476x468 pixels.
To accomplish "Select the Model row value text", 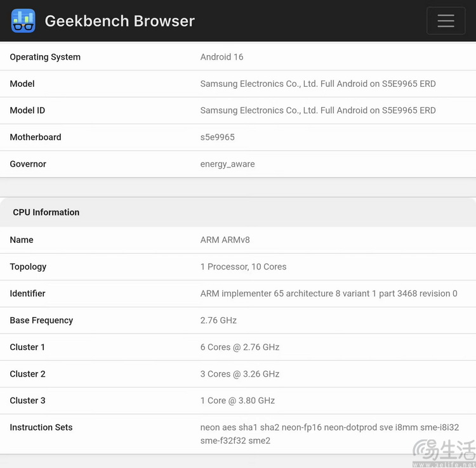I will [x=317, y=84].
